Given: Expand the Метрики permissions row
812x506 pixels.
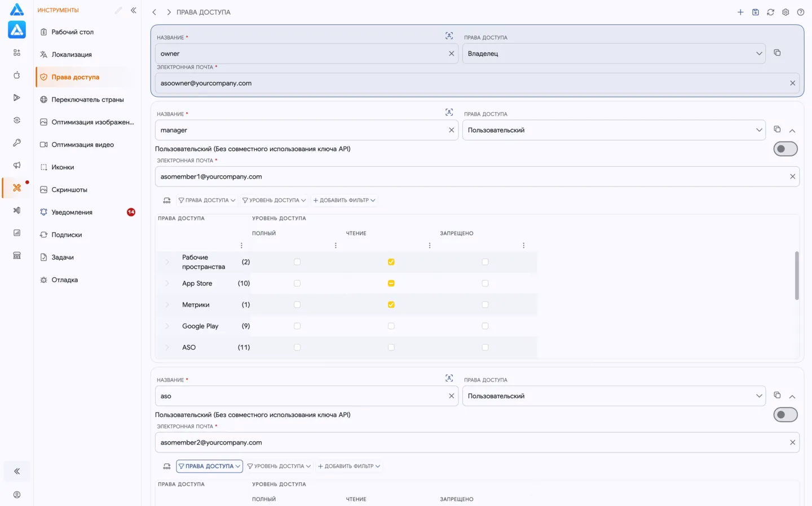Looking at the screenshot, I should pos(167,305).
